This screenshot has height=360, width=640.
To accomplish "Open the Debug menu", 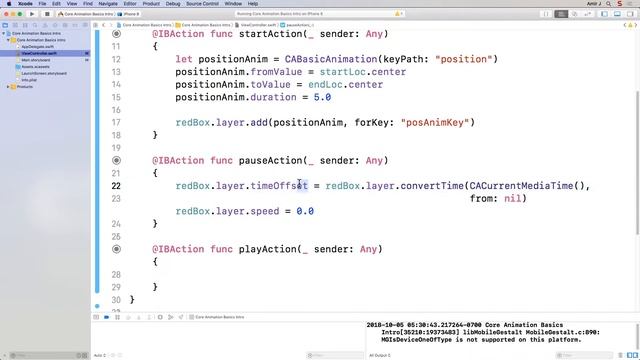I will pyautogui.click(x=173, y=4).
